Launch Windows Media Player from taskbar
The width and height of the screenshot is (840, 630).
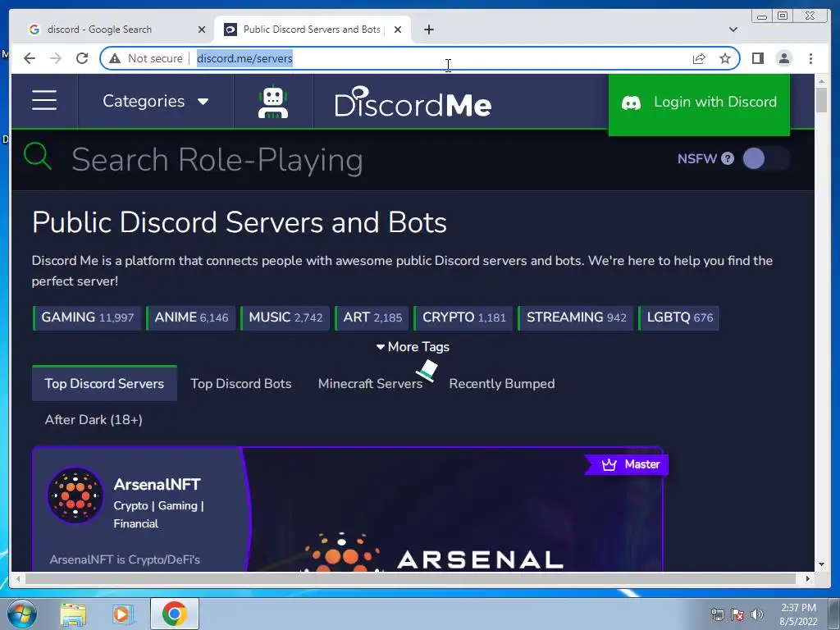coord(122,614)
